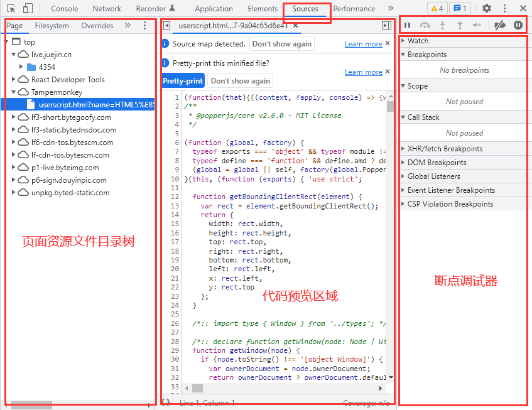Image resolution: width=532 pixels, height=410 pixels.
Task: Show the 4 warnings badge
Action: [437, 8]
